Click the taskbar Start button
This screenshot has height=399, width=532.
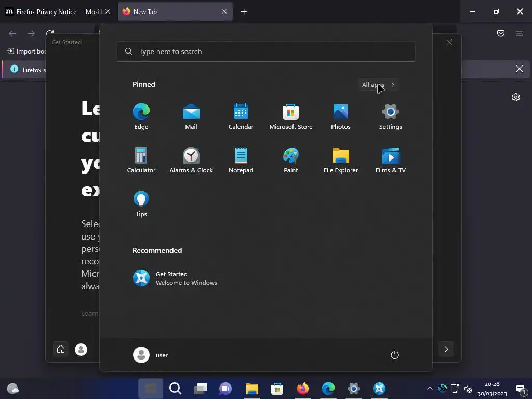point(150,389)
